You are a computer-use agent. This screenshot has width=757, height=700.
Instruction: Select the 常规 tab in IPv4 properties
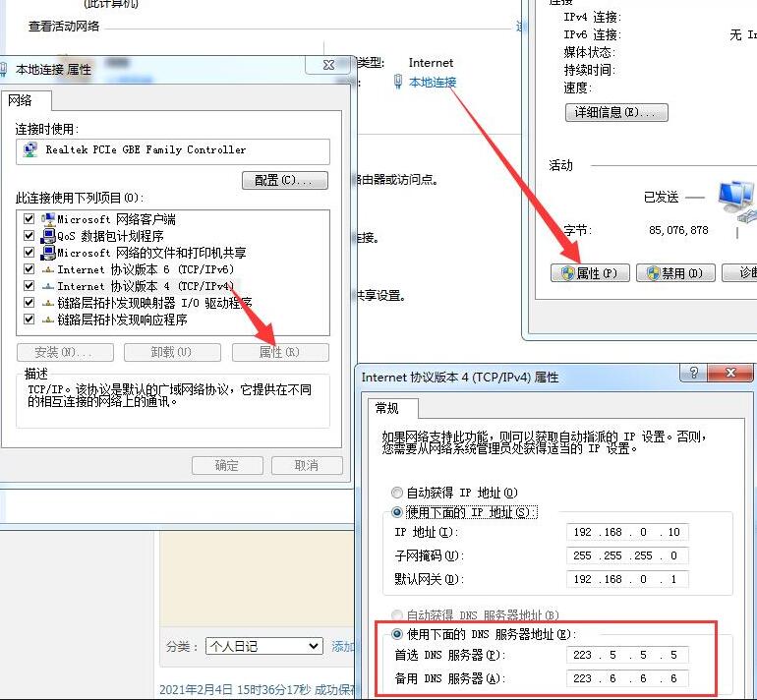[386, 408]
